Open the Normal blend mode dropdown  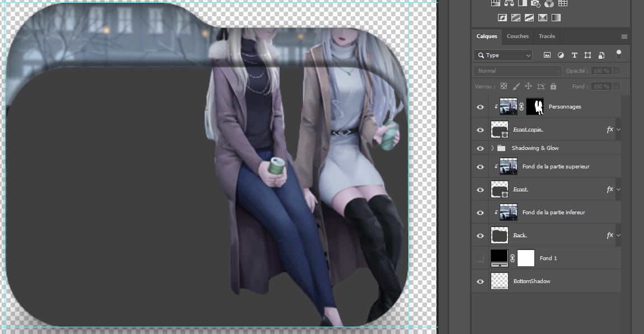517,71
